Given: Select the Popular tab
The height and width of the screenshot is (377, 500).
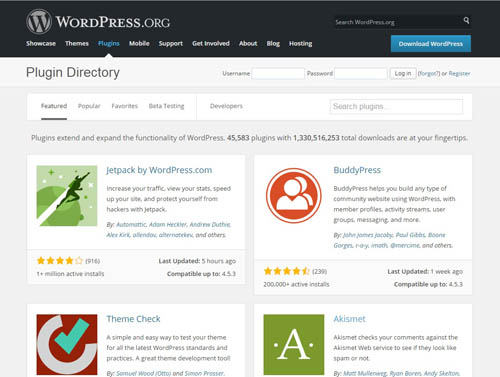Looking at the screenshot, I should pos(89,106).
